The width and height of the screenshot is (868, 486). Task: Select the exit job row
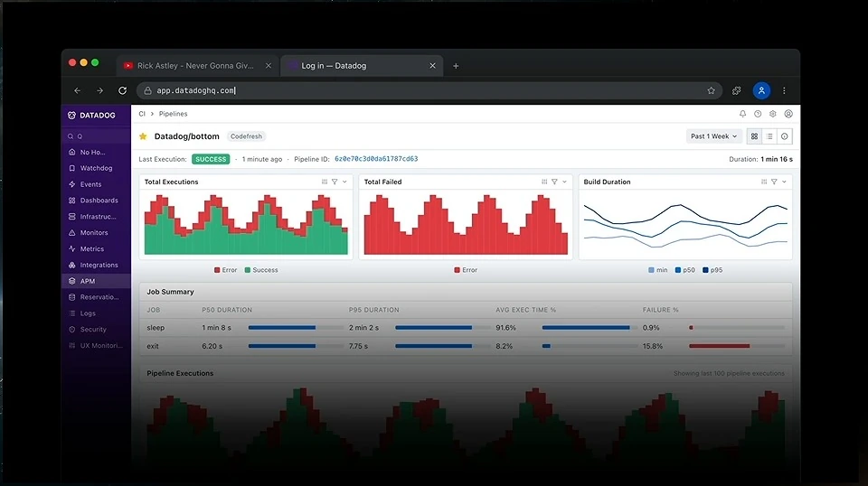coord(466,346)
